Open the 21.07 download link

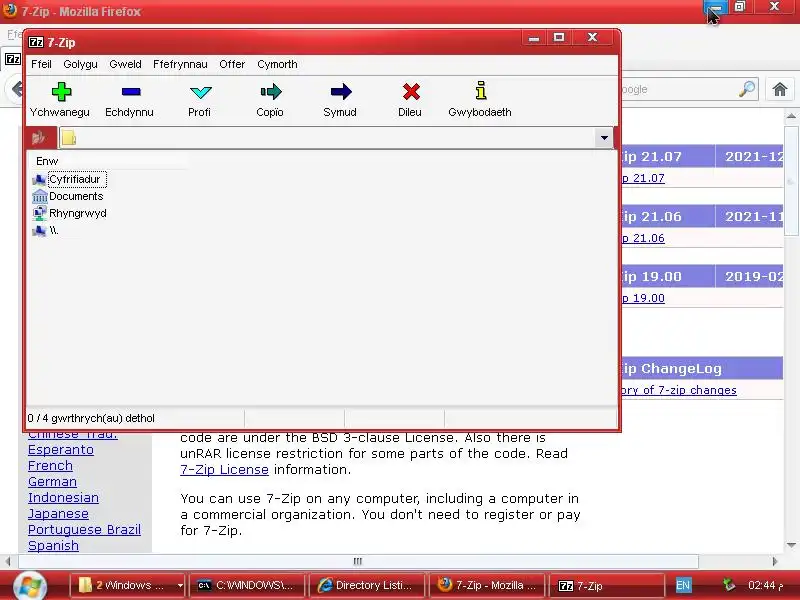pyautogui.click(x=643, y=178)
